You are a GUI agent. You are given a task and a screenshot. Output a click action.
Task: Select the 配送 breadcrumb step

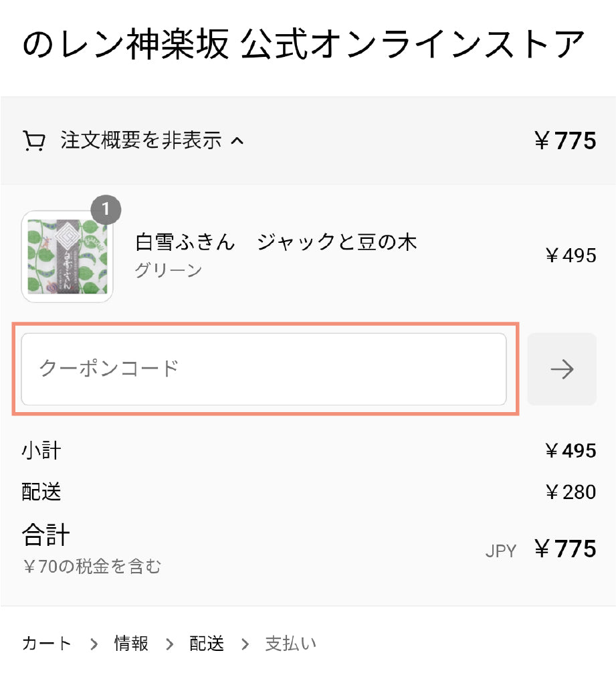207,644
